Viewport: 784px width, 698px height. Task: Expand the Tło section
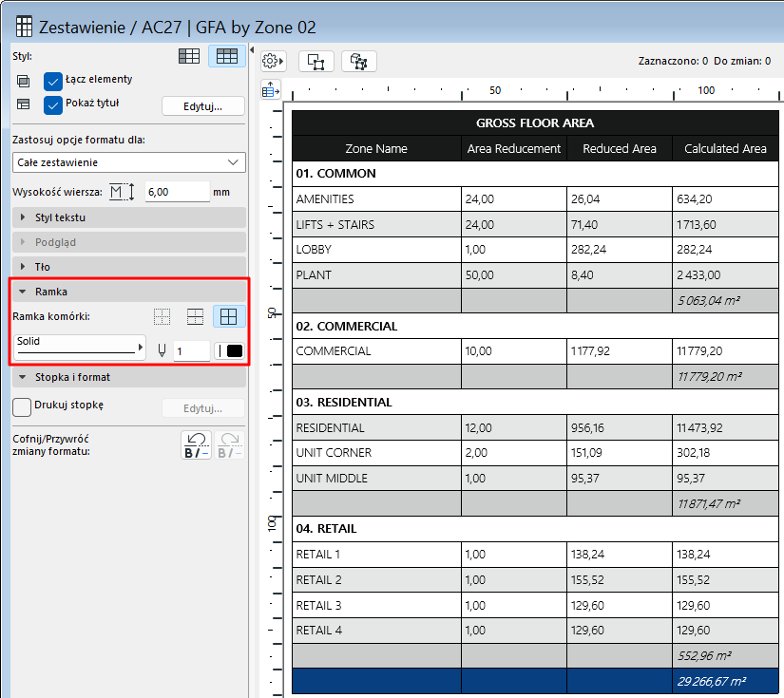click(x=128, y=267)
